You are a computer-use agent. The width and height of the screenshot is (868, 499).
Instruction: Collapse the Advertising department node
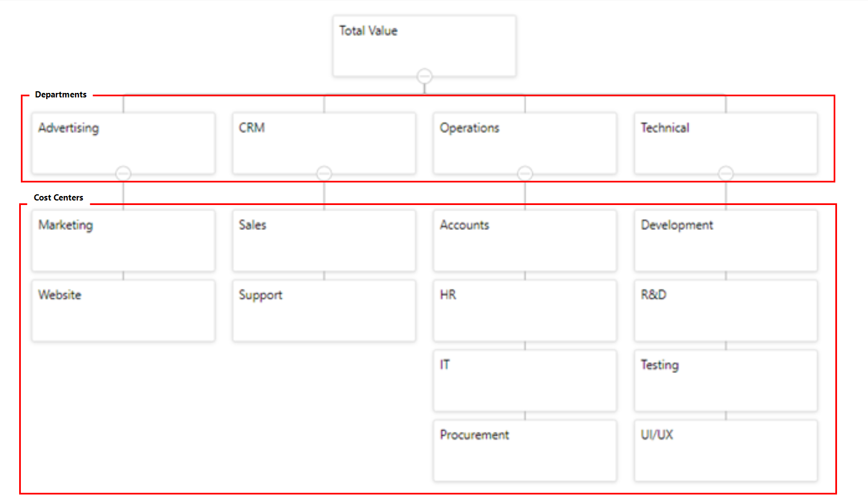point(123,173)
